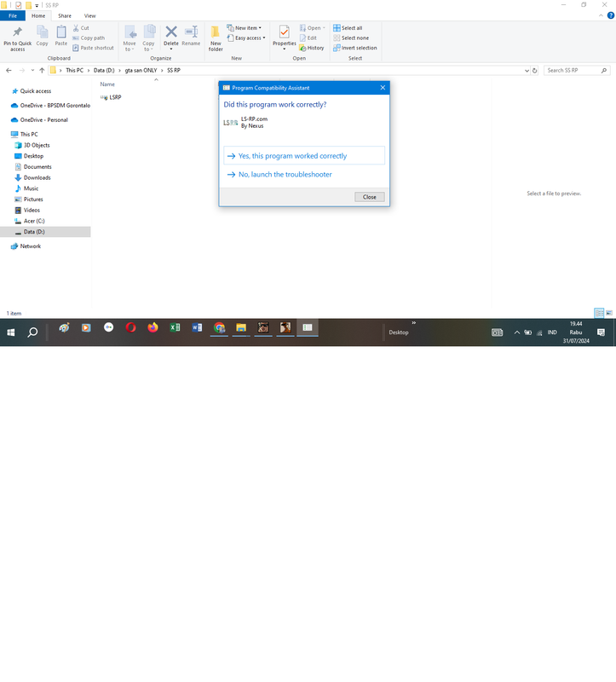
Task: Open the File menu tab
Action: [x=13, y=15]
